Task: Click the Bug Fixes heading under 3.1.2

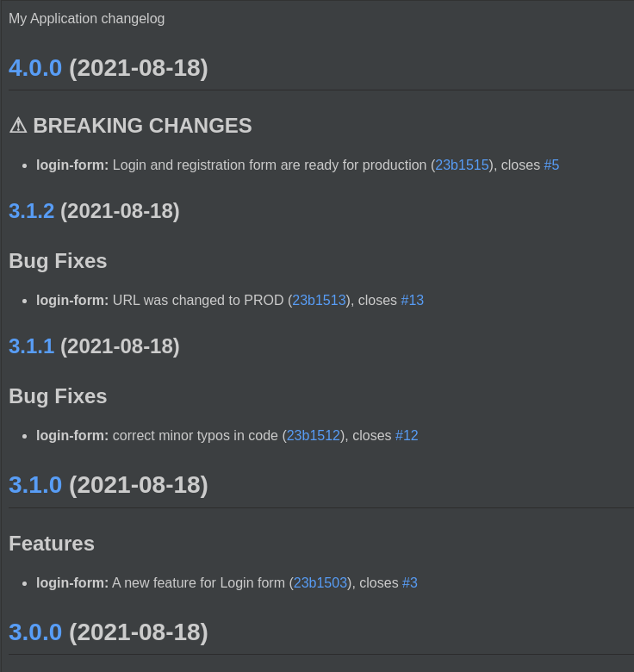Action: click(x=58, y=261)
